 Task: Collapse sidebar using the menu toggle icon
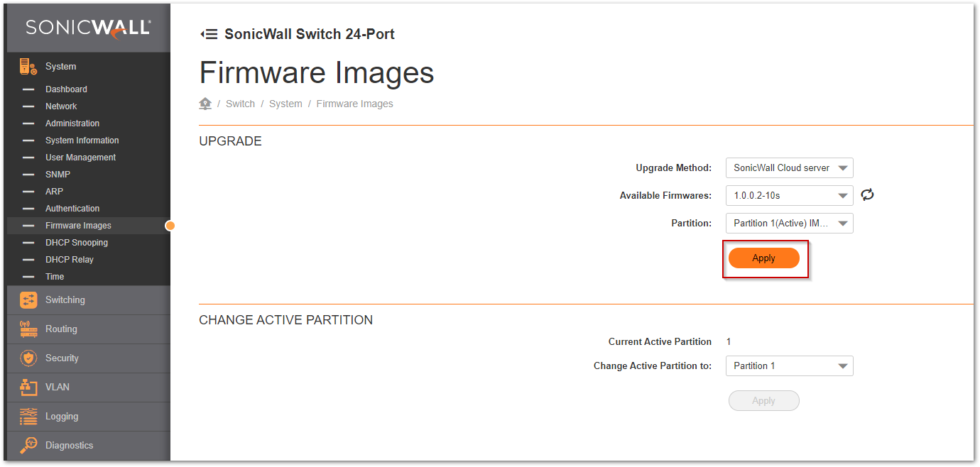(x=209, y=34)
